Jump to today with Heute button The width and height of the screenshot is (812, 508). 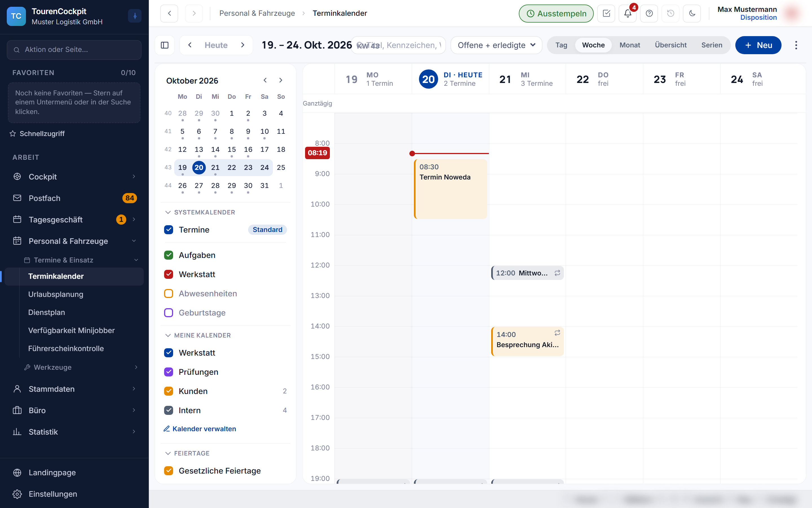coord(216,45)
